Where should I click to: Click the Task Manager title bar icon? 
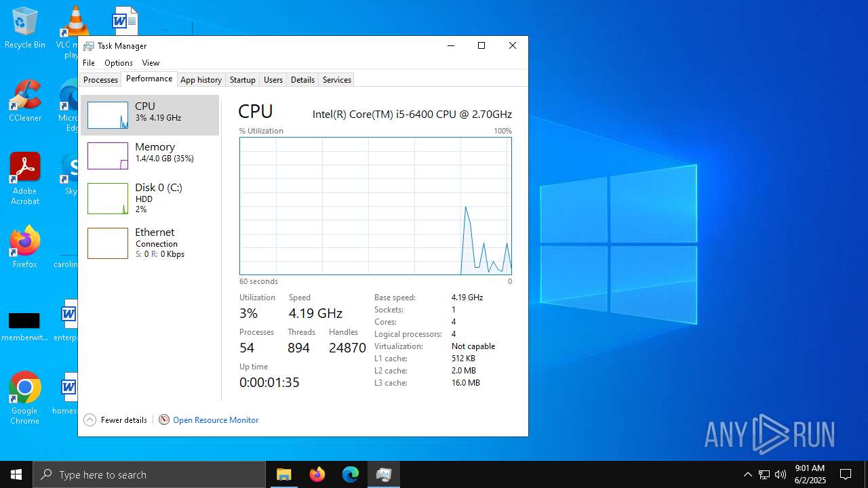coord(89,46)
